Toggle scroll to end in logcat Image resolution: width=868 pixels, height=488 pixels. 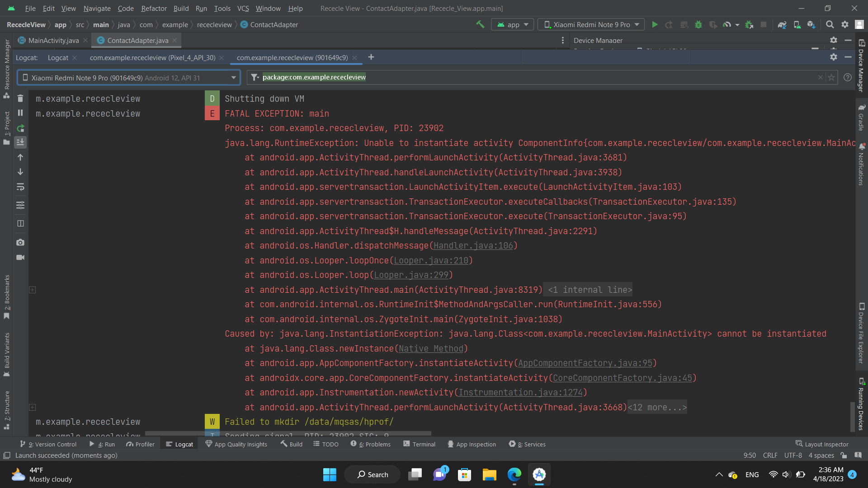[20, 142]
